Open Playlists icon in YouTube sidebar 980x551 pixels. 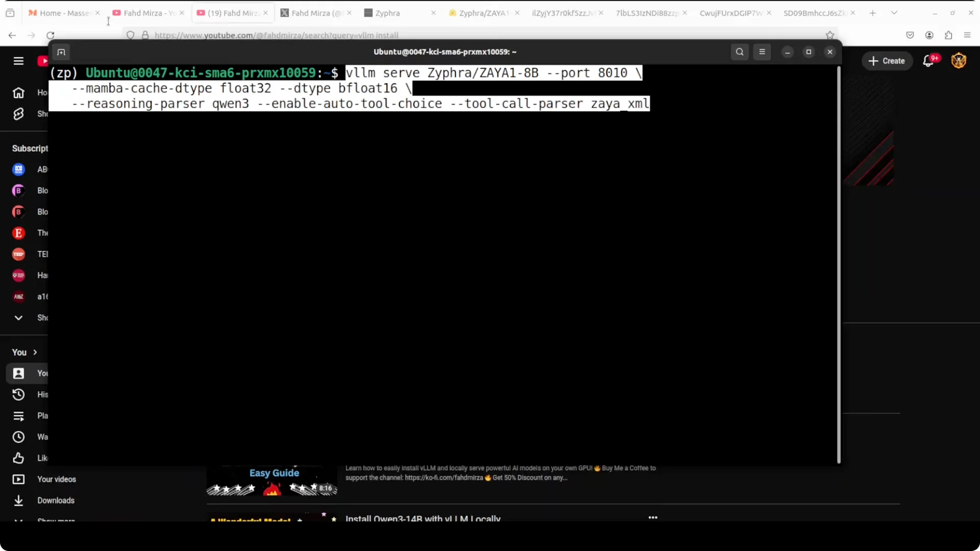click(x=18, y=416)
